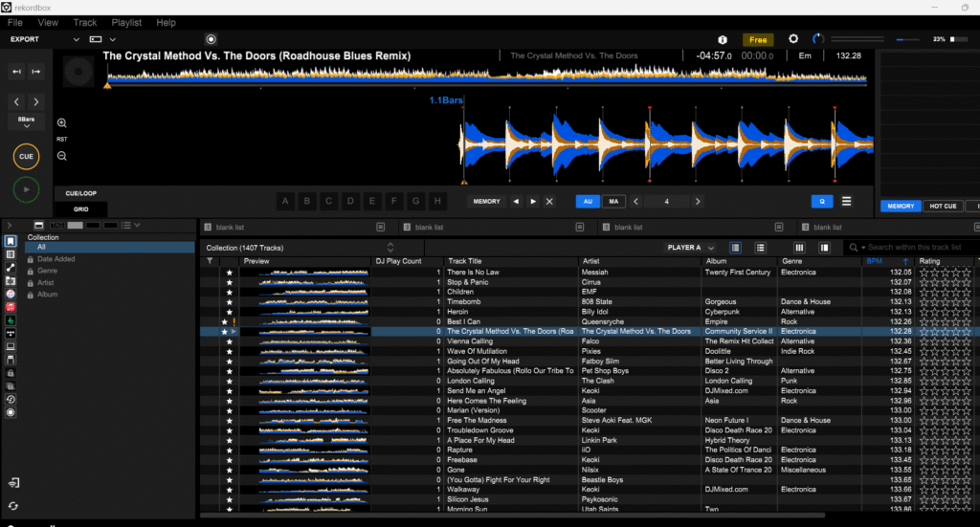Sort by the BPM column header

(x=887, y=262)
